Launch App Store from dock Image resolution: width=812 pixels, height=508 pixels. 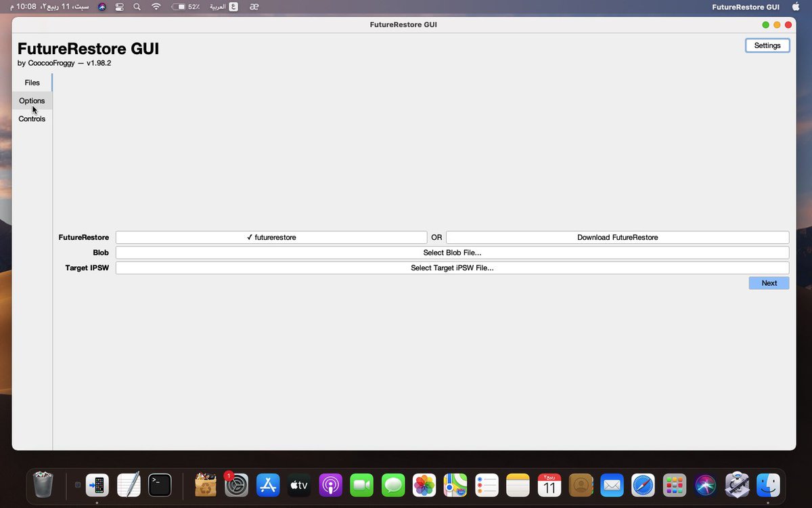click(x=268, y=485)
